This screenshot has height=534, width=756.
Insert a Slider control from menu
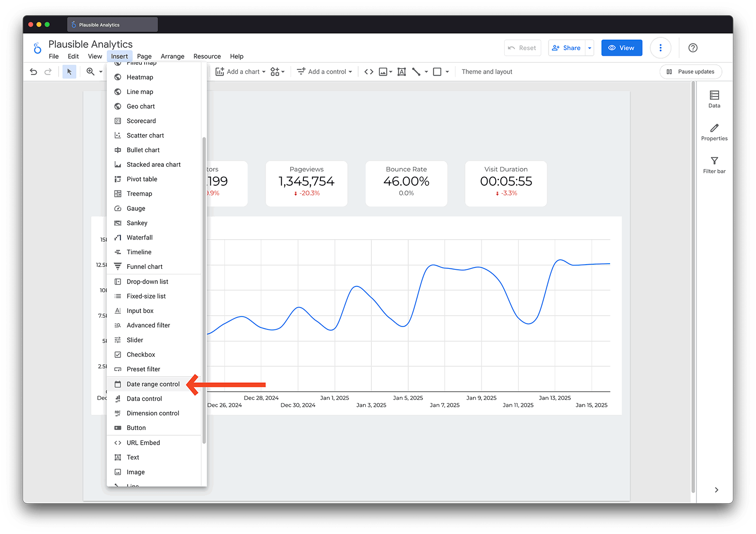(135, 340)
